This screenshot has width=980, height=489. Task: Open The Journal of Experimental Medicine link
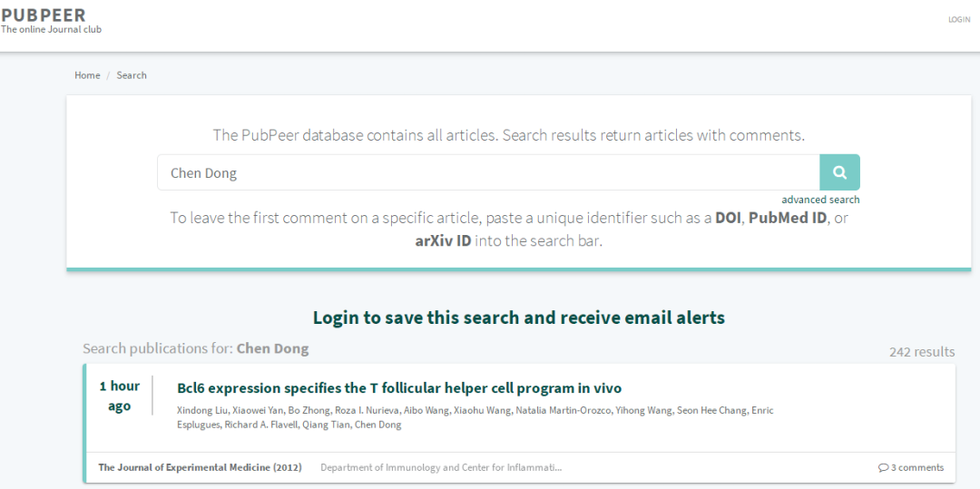pyautogui.click(x=200, y=468)
